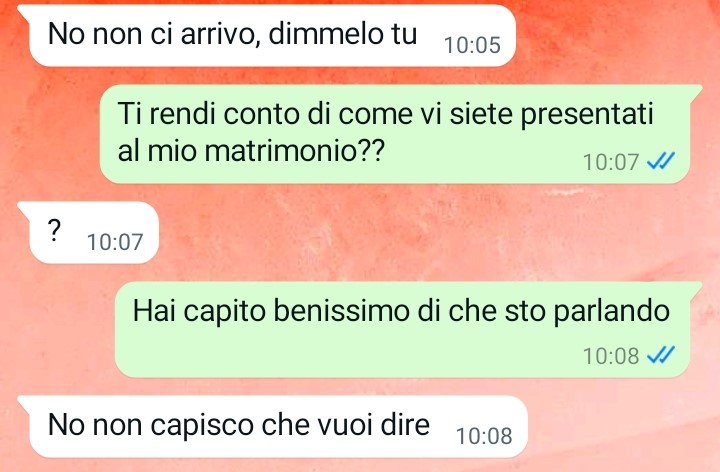Tap the 10:08 timestamp on the green bubble
Image resolution: width=720 pixels, height=472 pixels.
click(x=611, y=355)
